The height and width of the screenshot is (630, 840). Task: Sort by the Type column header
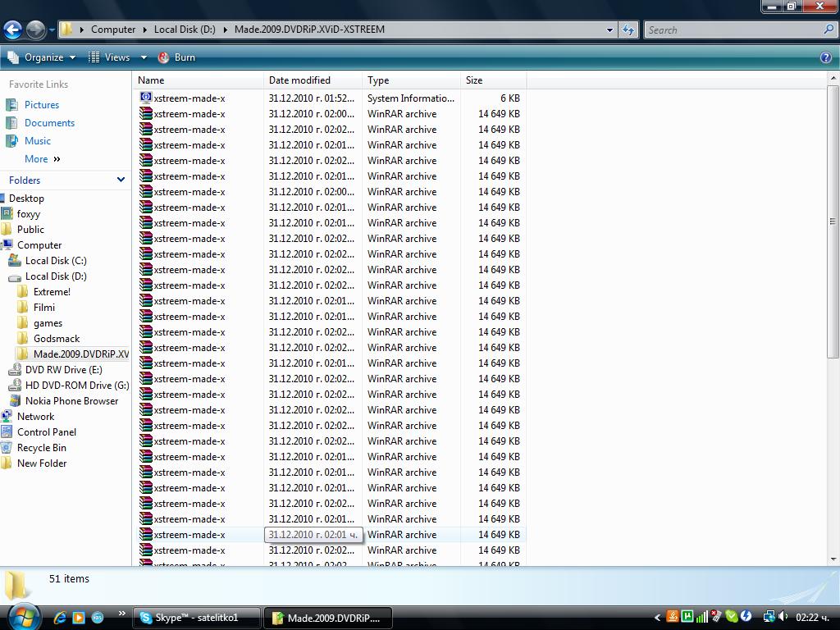(412, 80)
